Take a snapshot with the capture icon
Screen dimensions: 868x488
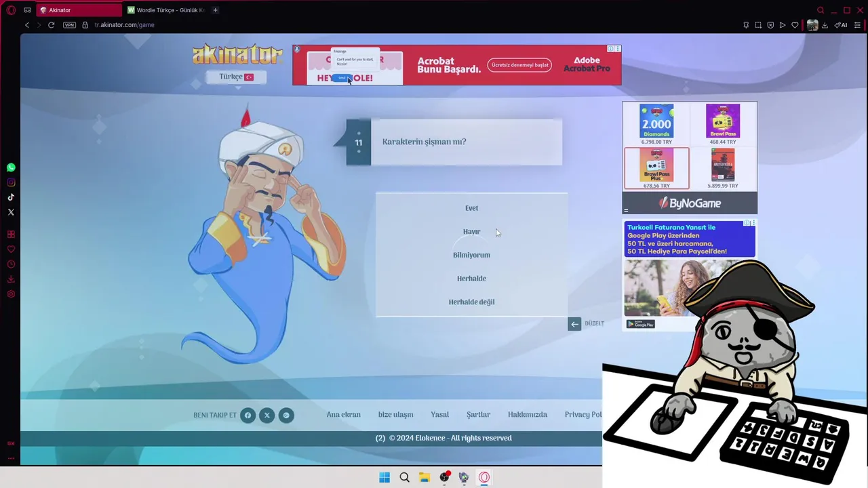tap(758, 25)
